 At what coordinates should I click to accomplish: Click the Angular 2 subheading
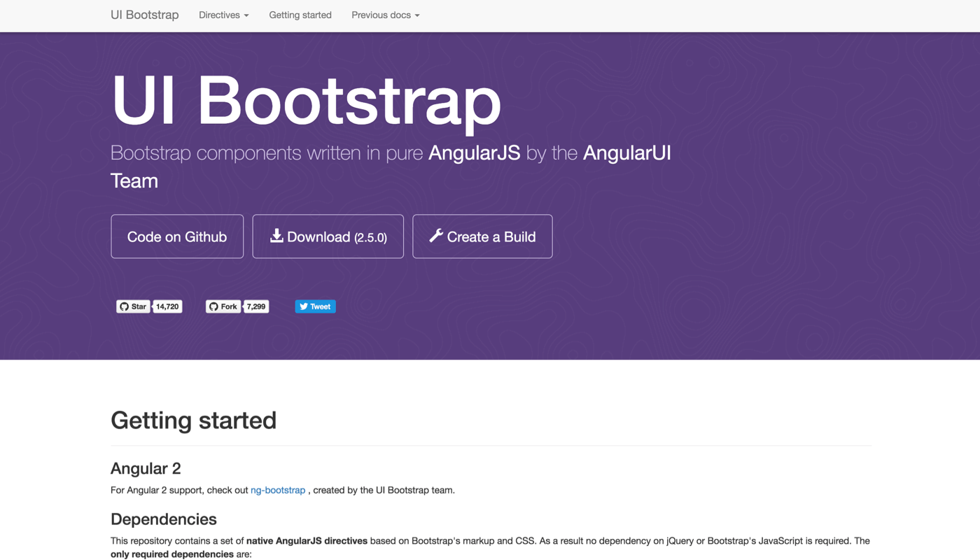(146, 468)
